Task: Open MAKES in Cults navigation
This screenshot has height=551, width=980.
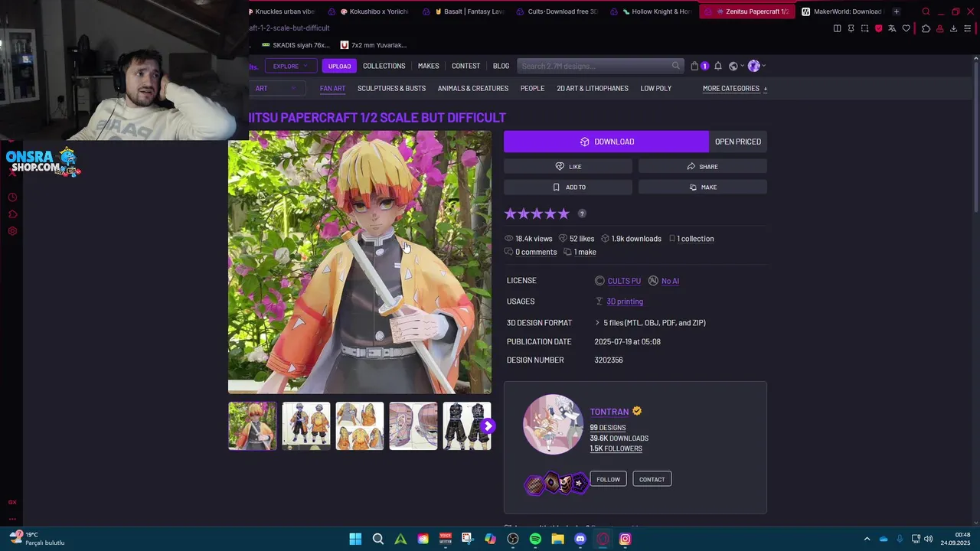Action: click(428, 66)
